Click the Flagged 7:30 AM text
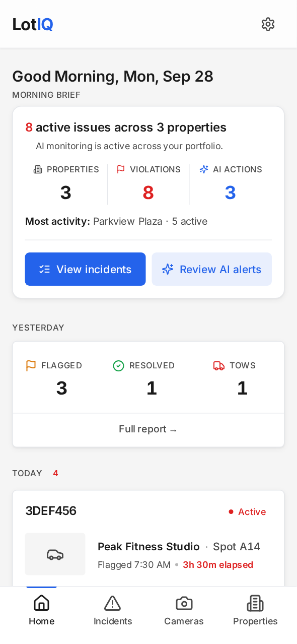Image resolution: width=297 pixels, height=644 pixels. (x=134, y=565)
